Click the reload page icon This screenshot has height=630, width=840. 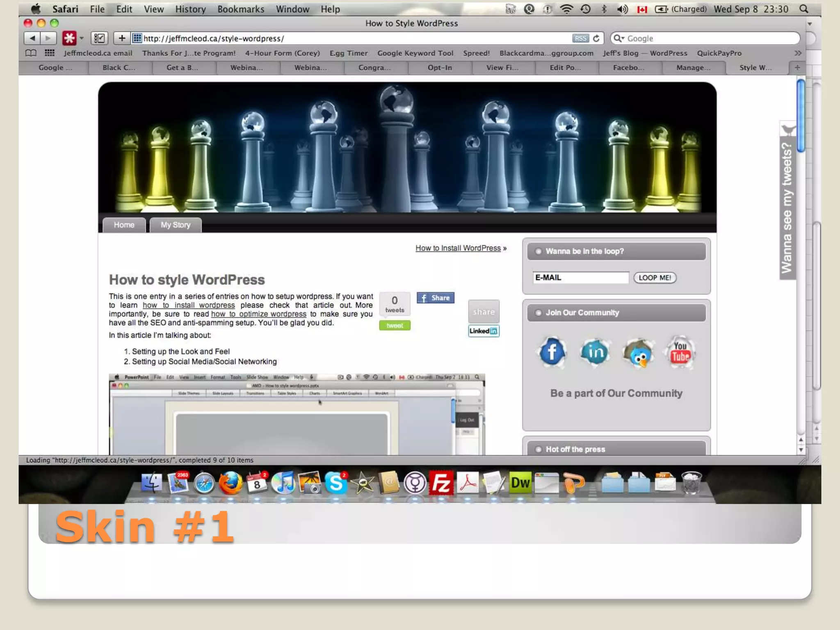pos(596,39)
